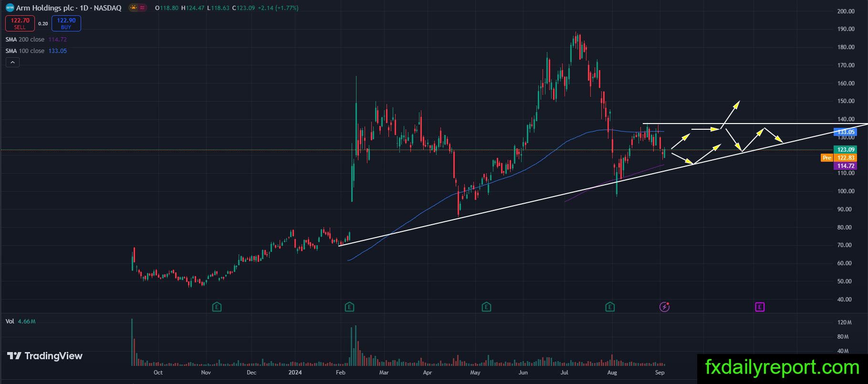The image size is (868, 384).
Task: Click the open value O118.80
Action: click(x=167, y=8)
